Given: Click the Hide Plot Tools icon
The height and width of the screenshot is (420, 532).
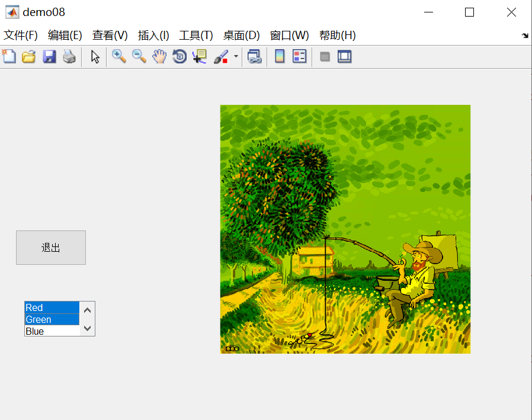Looking at the screenshot, I should pyautogui.click(x=325, y=56).
